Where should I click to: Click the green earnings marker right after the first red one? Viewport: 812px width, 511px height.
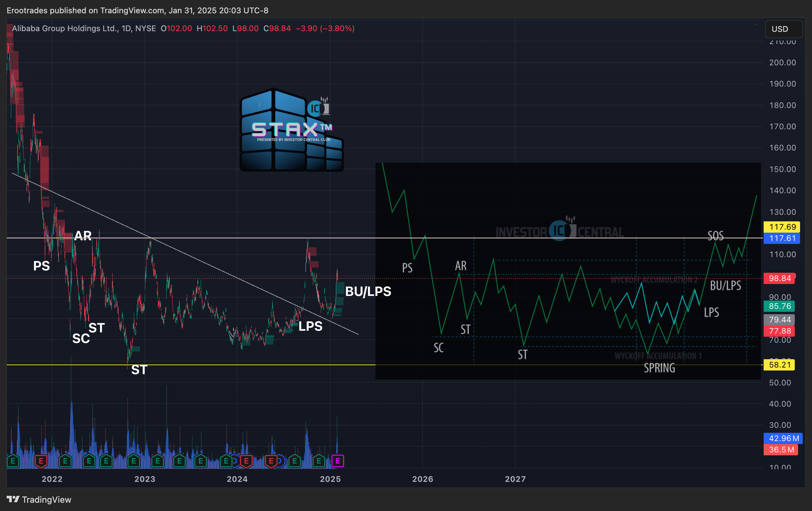65,461
